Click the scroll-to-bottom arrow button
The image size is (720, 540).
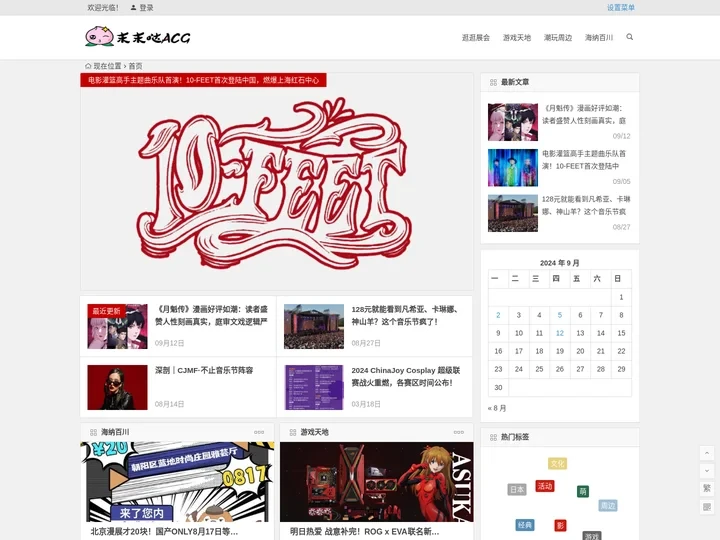(x=707, y=471)
